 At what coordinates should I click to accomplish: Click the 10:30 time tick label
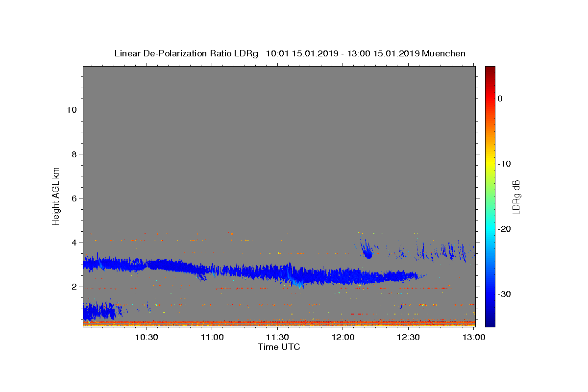point(147,337)
